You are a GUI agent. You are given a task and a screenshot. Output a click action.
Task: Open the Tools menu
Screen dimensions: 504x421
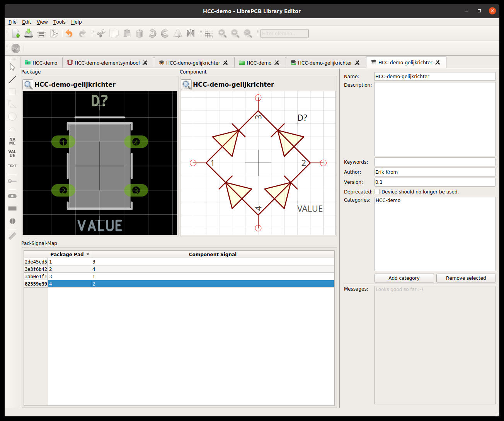(x=59, y=22)
